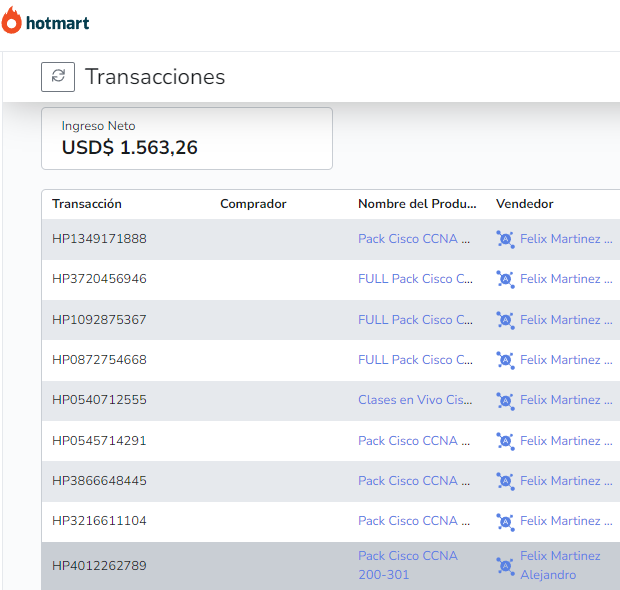This screenshot has width=620, height=590.
Task: Open Pack Cisco CCNA link for HP0545714291
Action: tap(414, 441)
